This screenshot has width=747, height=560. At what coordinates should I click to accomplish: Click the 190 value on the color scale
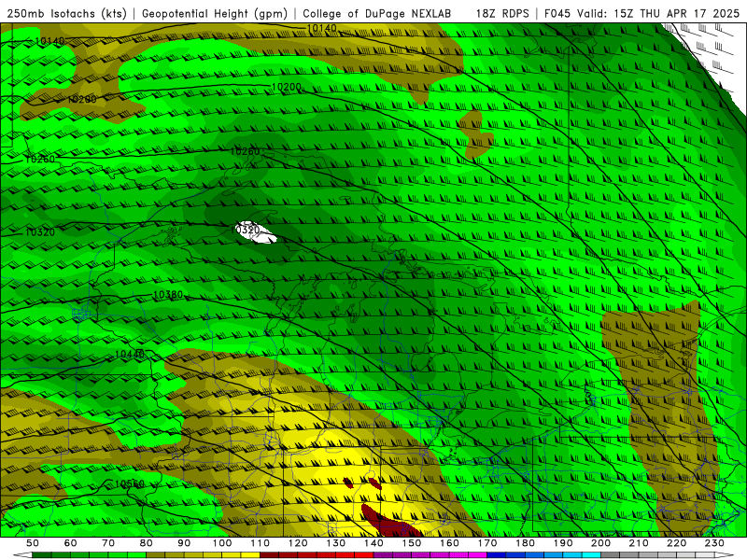tap(563, 543)
